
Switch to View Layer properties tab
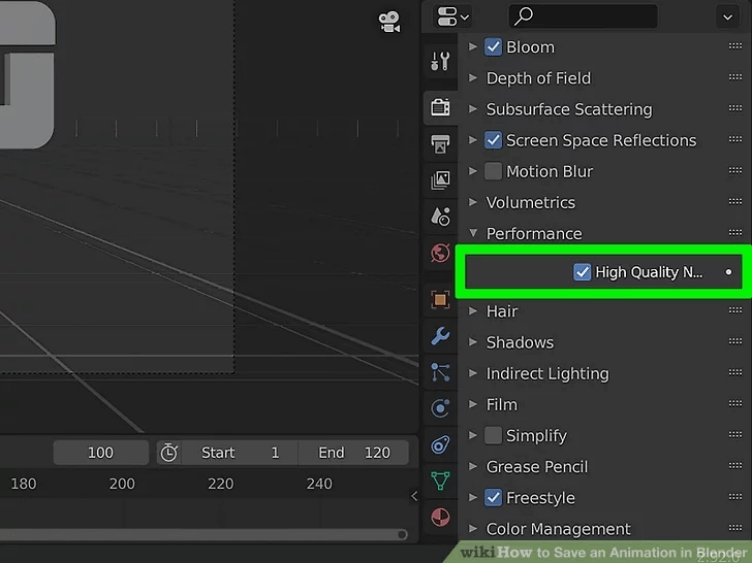440,181
